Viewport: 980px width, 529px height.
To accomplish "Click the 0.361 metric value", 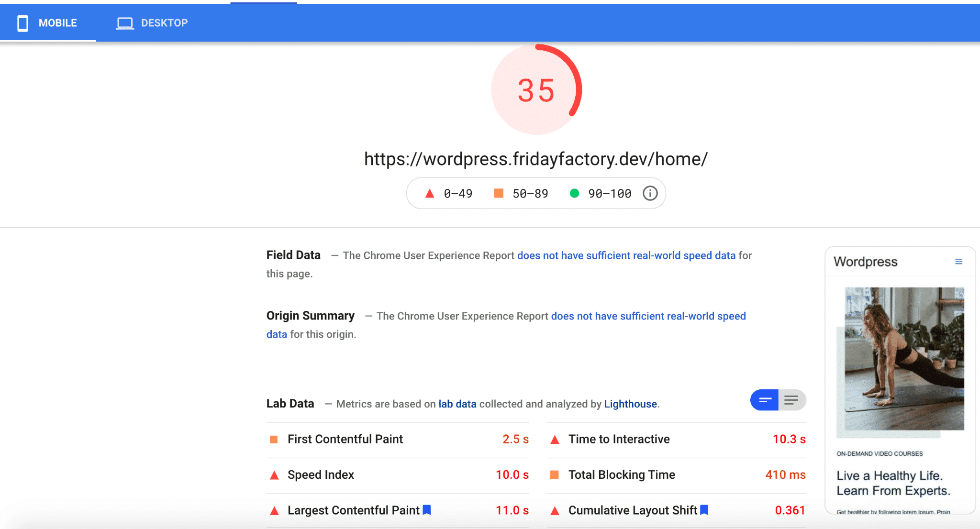I will (x=790, y=510).
